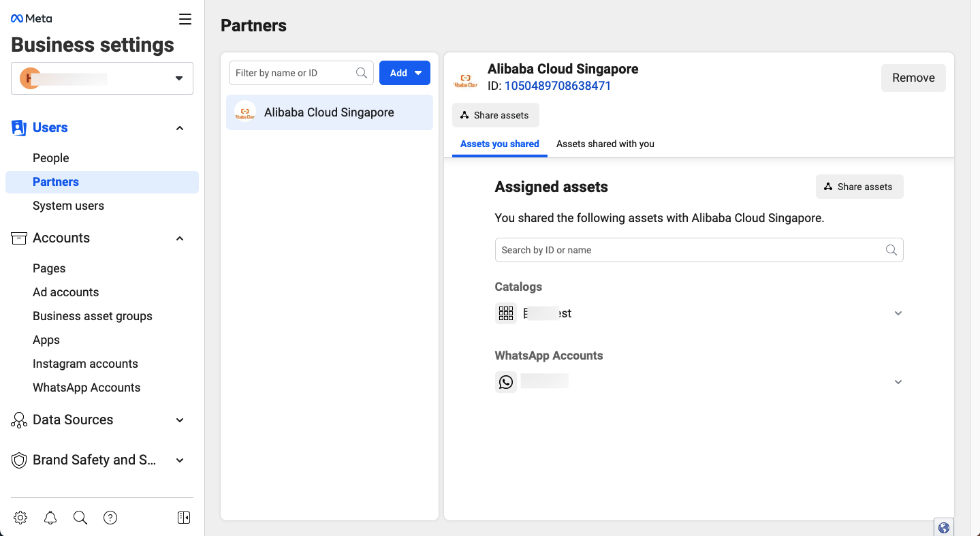
Task: Open the settings gear icon
Action: 20,518
